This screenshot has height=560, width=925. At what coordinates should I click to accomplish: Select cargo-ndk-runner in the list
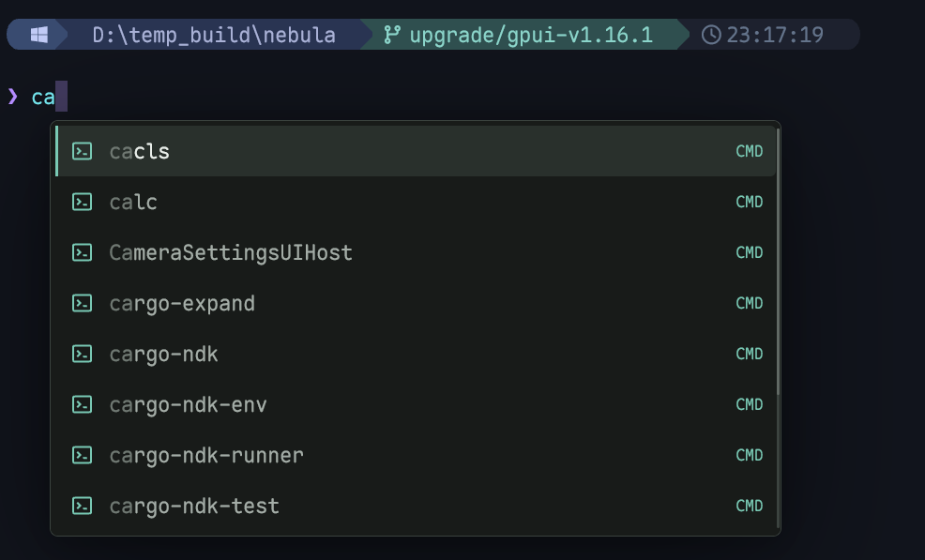tap(416, 456)
